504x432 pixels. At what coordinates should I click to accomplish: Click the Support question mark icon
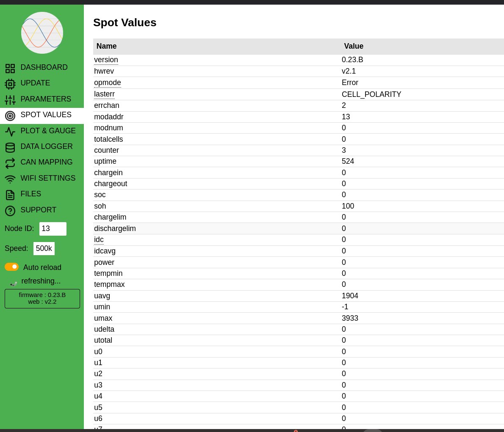point(10,211)
